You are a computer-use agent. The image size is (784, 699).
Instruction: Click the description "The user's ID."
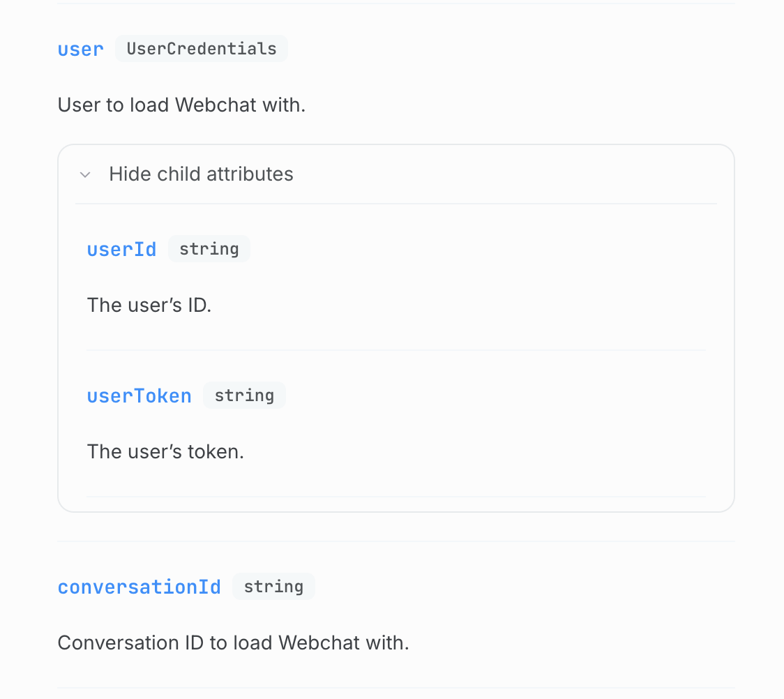tap(149, 305)
